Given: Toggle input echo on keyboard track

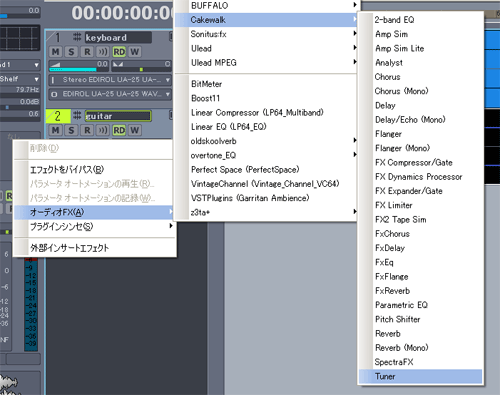Looking at the screenshot, I should pyautogui.click(x=103, y=52).
